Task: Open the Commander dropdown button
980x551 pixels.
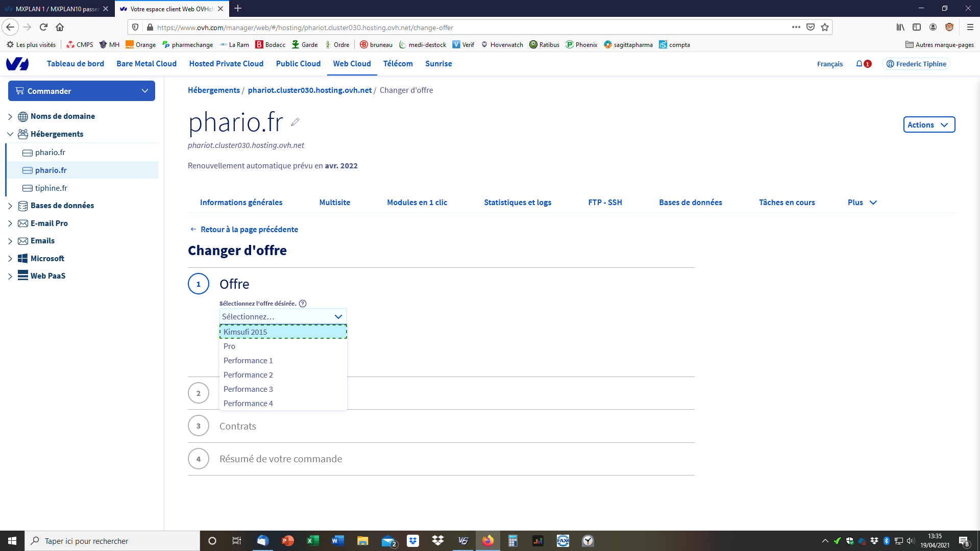Action: pyautogui.click(x=82, y=91)
